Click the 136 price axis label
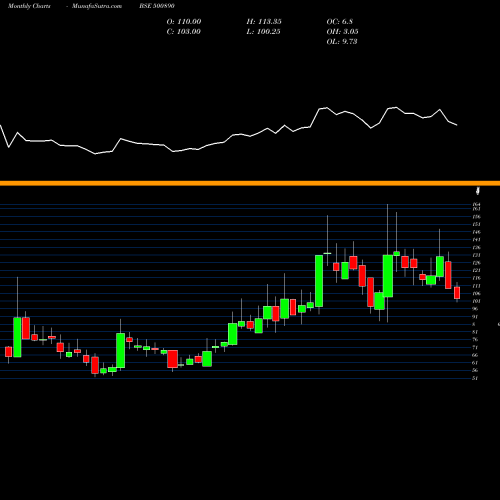The image size is (500, 500). [477, 247]
